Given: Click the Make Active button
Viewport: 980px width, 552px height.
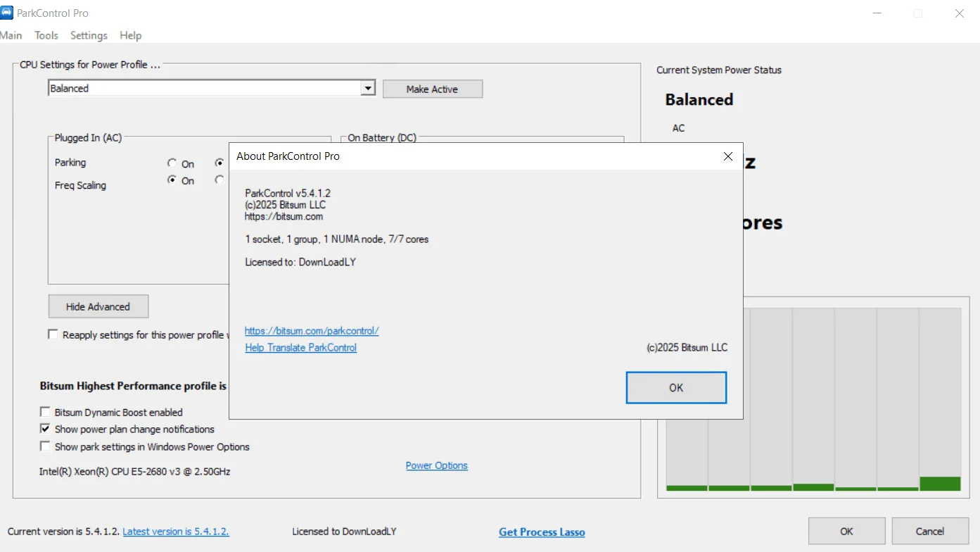Looking at the screenshot, I should pos(433,89).
